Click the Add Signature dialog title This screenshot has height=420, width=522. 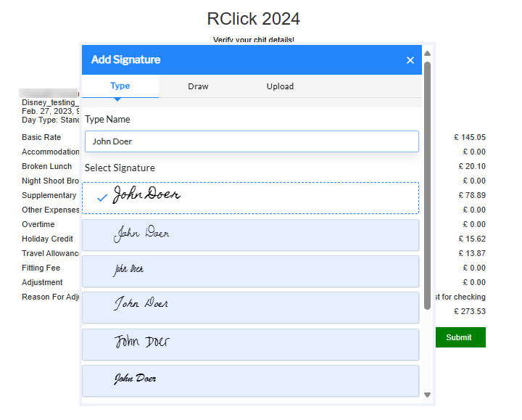click(x=126, y=60)
